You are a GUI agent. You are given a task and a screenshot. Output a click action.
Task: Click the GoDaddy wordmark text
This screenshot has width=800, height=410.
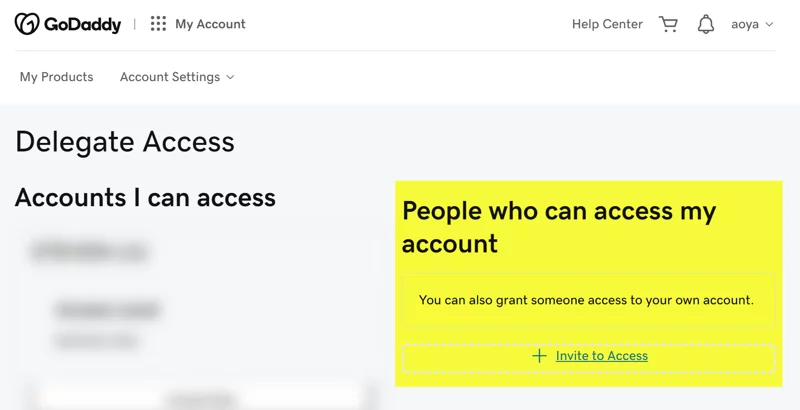coord(83,24)
